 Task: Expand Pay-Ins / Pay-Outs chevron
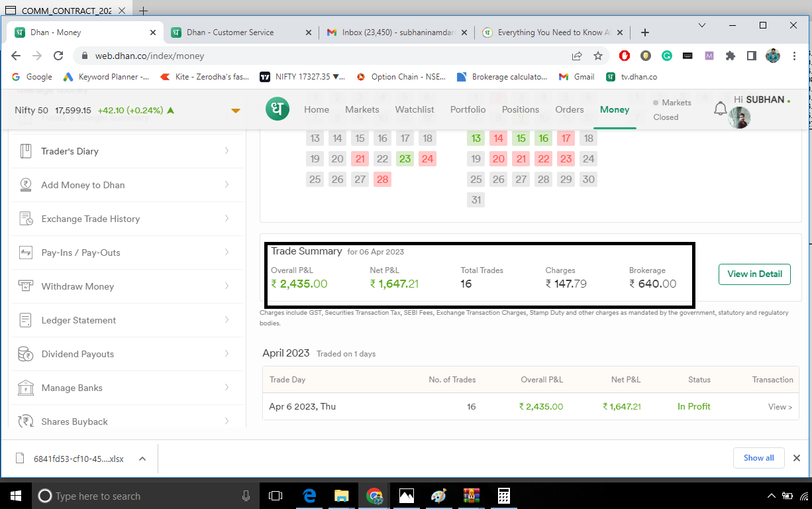(x=227, y=253)
